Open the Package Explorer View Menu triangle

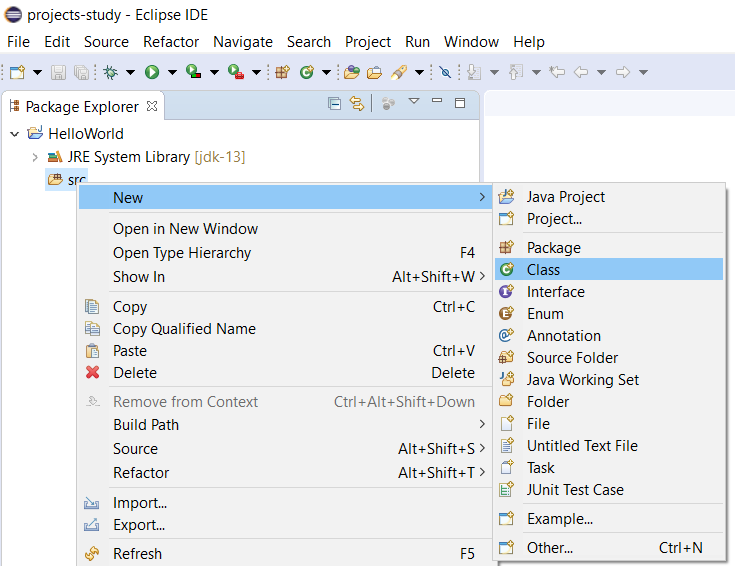pyautogui.click(x=414, y=101)
